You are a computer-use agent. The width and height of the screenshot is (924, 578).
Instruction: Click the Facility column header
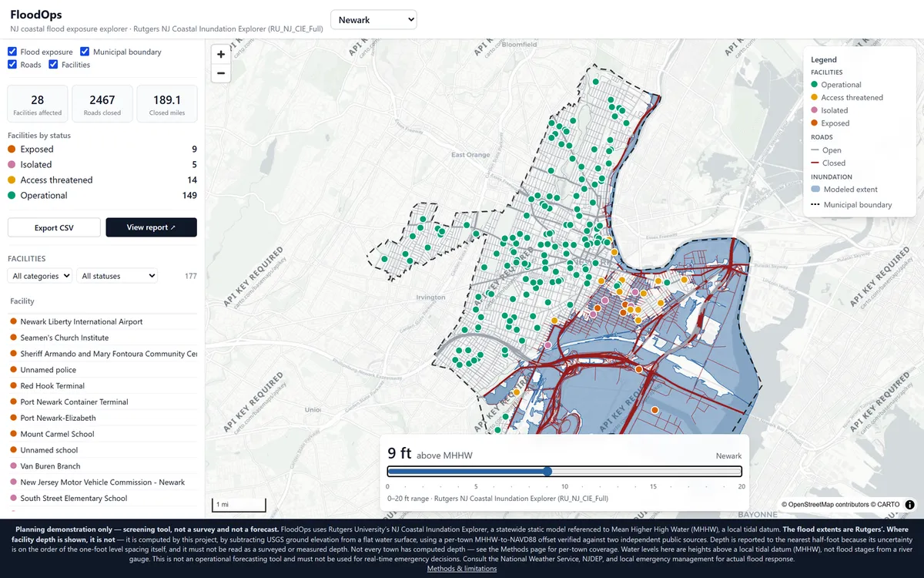22,301
